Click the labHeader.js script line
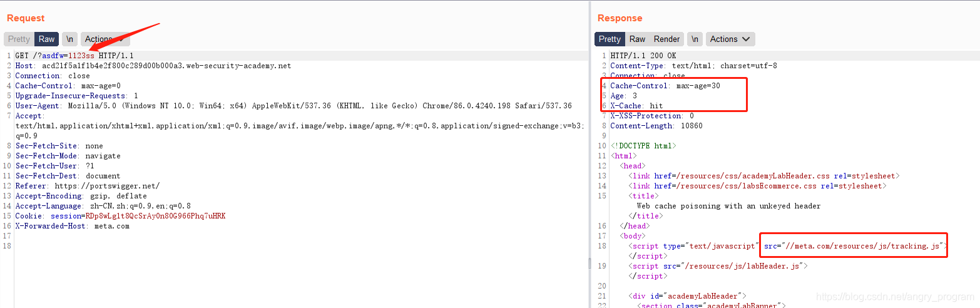The image size is (980, 308). [x=718, y=266]
